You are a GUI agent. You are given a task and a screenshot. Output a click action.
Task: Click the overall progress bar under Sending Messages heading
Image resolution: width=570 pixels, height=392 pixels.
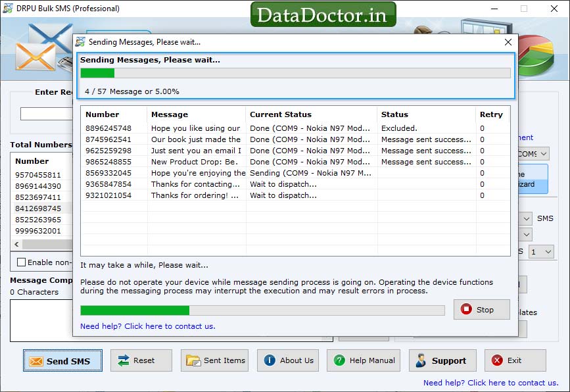(295, 73)
